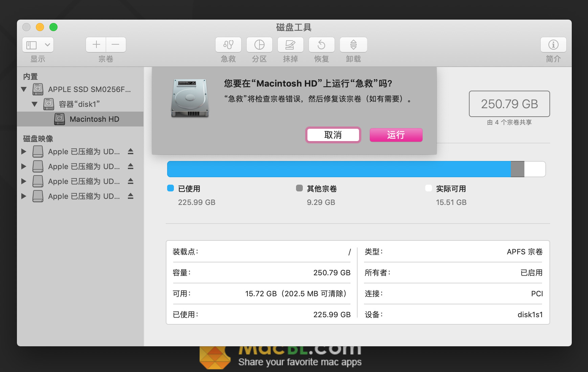Click the blue 已使用 legend swatch
588x372 pixels.
tap(171, 188)
